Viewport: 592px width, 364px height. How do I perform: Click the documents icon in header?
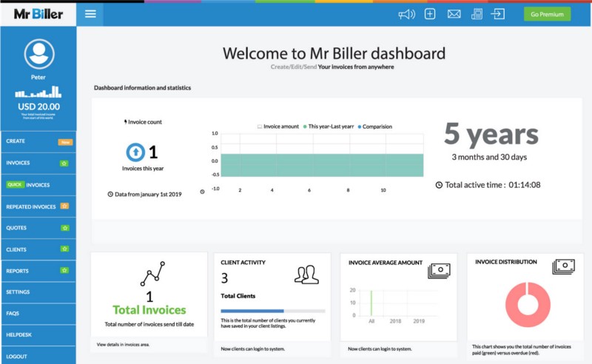click(477, 14)
